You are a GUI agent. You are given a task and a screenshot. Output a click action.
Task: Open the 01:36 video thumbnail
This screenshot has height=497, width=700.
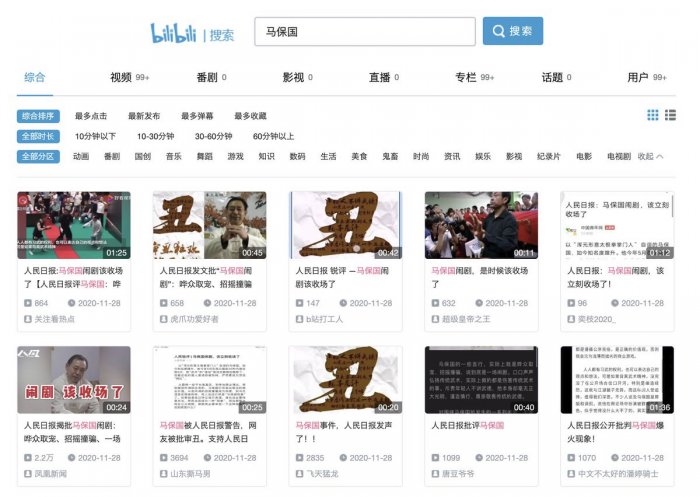pos(617,380)
